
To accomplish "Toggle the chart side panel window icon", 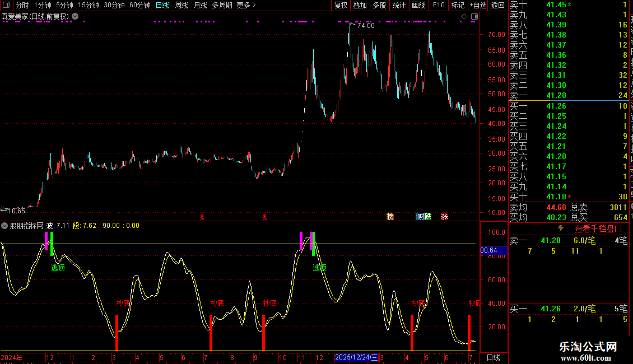I will pos(474,17).
